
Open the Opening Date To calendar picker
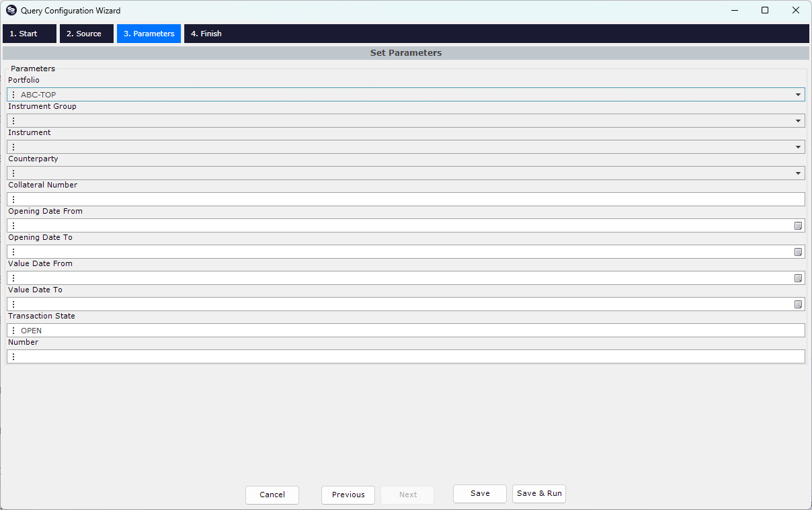pos(798,252)
